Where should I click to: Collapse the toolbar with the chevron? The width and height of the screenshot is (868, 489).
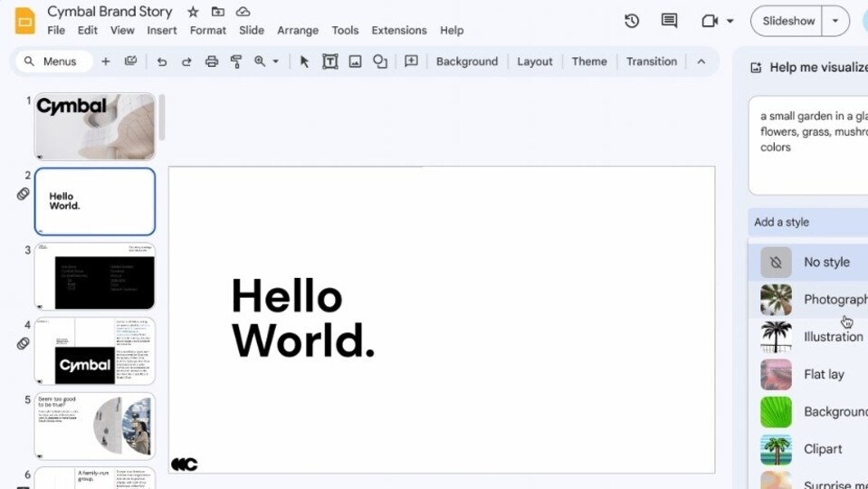[701, 62]
